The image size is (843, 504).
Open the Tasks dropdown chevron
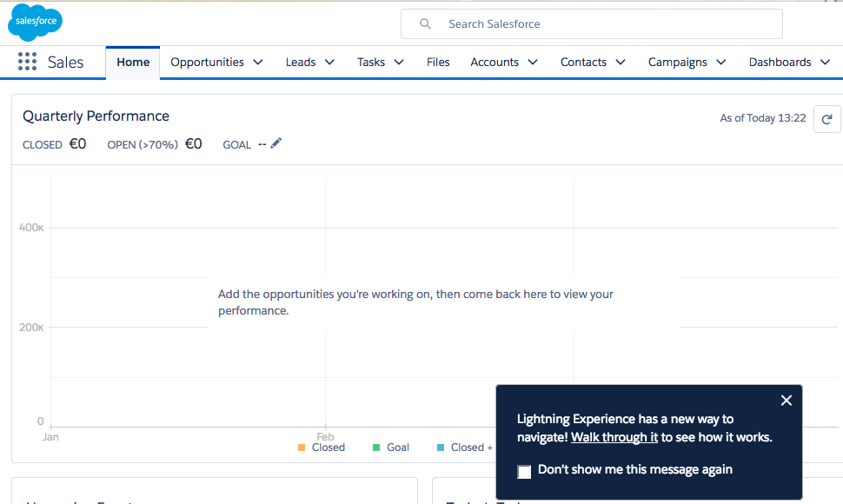click(399, 63)
